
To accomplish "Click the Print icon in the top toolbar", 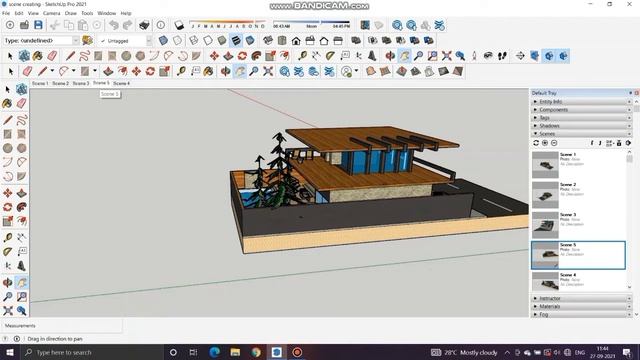I will coord(144,25).
